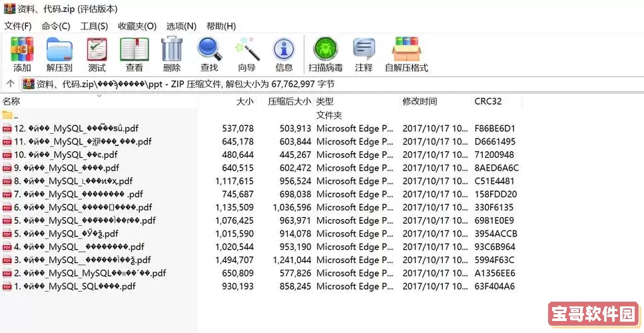This screenshot has height=333, width=644.
Task: Open the File (文件) menu
Action: pyautogui.click(x=18, y=26)
